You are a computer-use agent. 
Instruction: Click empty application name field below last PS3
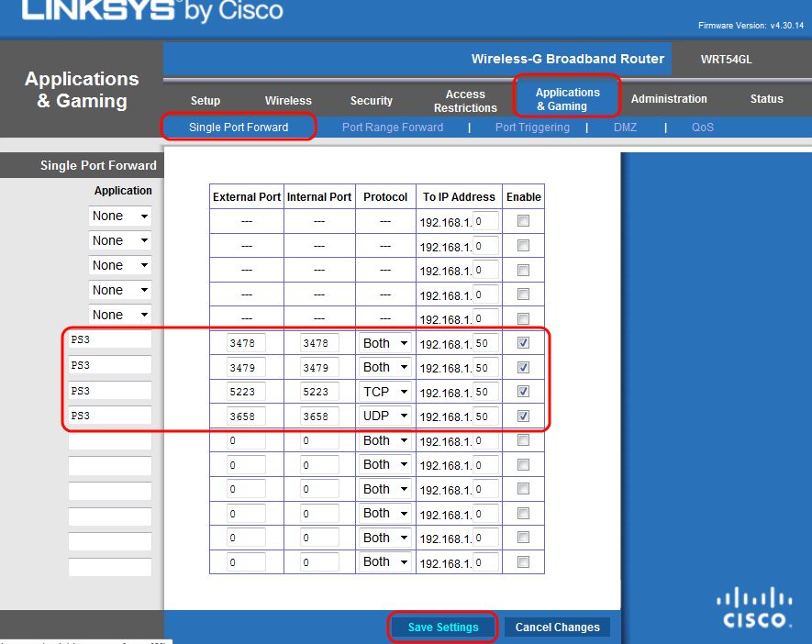coord(110,441)
